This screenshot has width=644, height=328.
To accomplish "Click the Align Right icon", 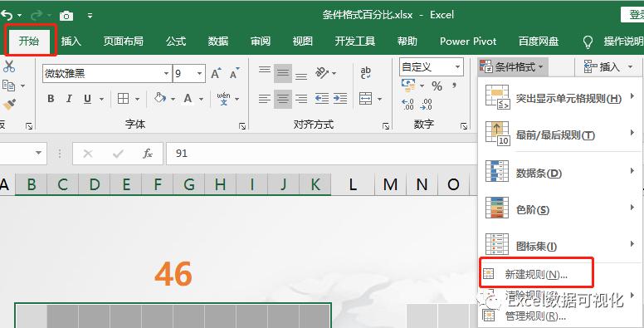I will (x=301, y=99).
